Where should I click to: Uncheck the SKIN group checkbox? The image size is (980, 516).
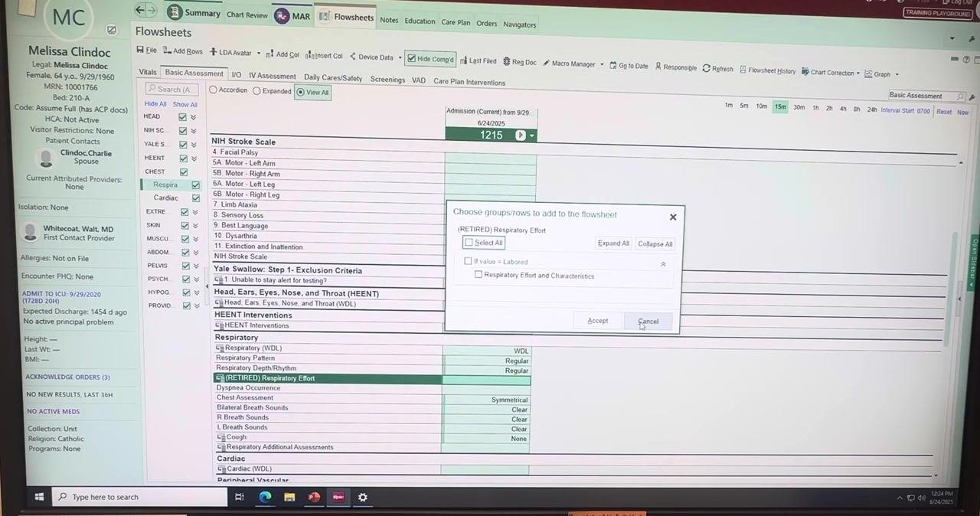click(185, 226)
